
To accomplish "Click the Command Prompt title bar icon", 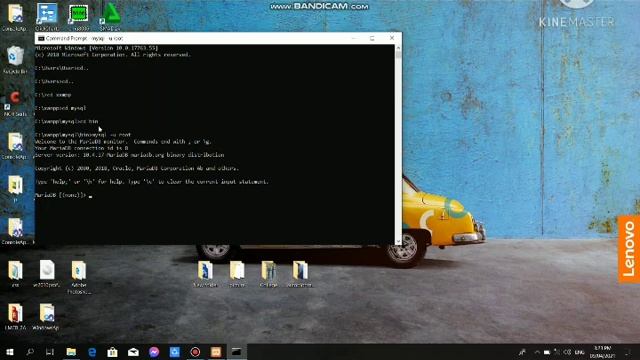I will click(x=41, y=38).
